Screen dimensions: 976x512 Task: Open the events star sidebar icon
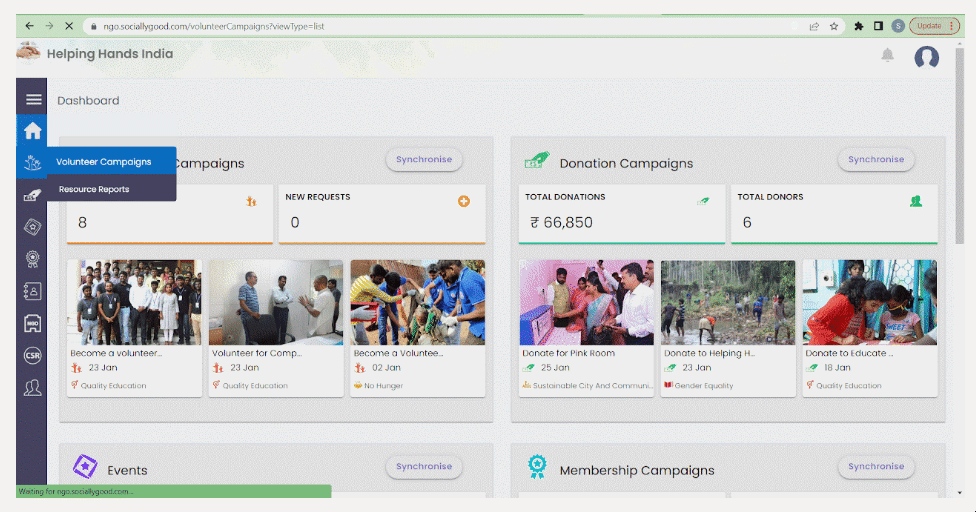32,227
